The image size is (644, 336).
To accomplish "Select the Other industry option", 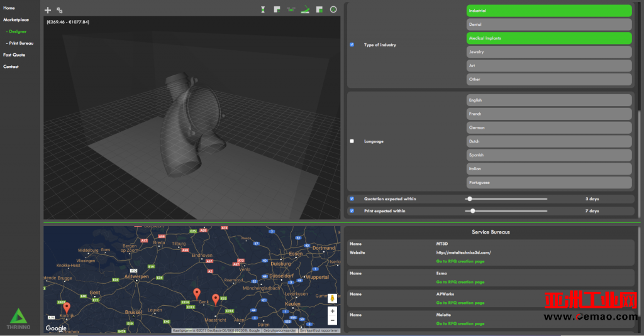I will [548, 79].
